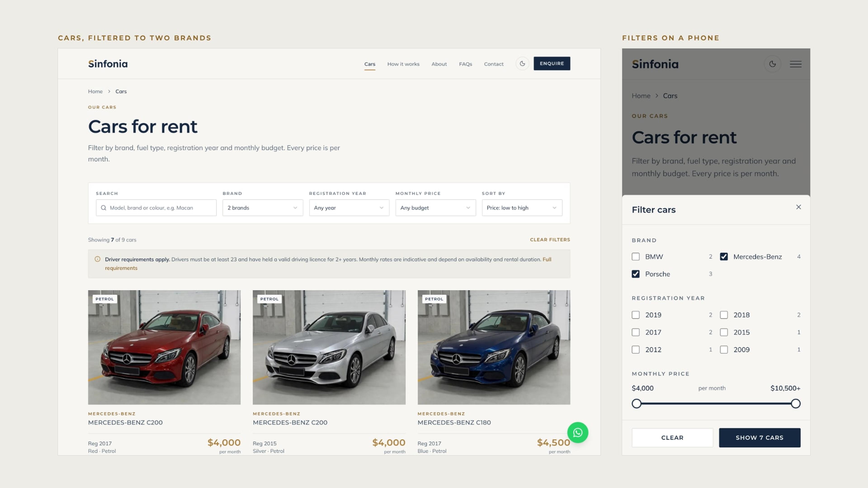
Task: Click the monthly price slider track
Action: (716, 404)
